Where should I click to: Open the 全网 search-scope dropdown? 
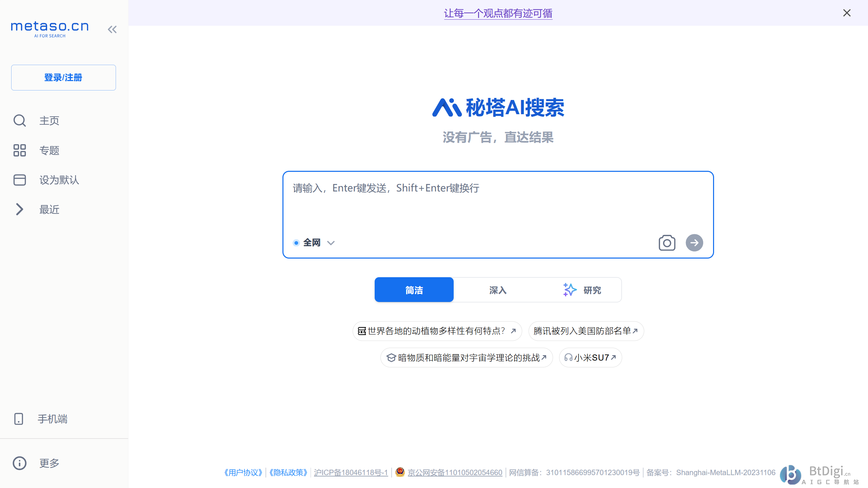(314, 243)
